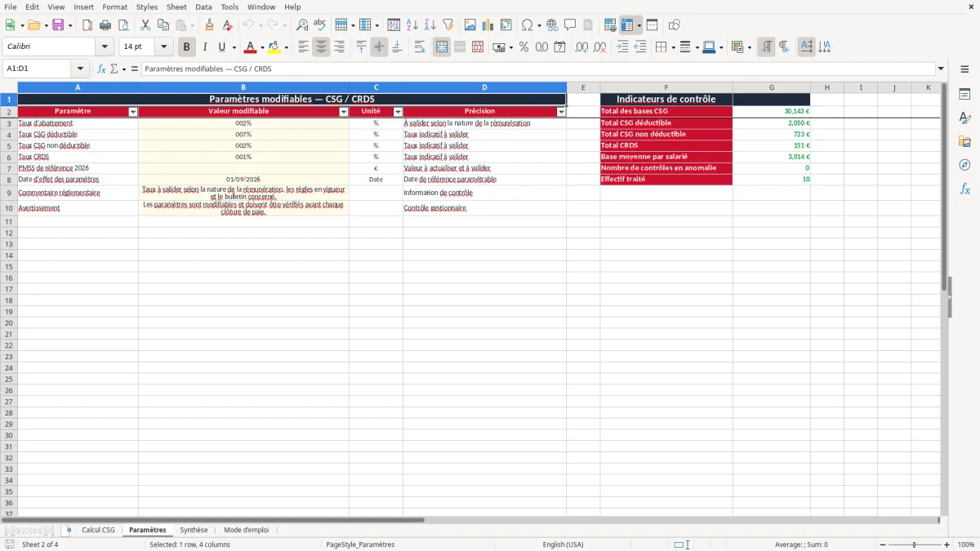Open Underline style dropdown arrow

click(234, 47)
